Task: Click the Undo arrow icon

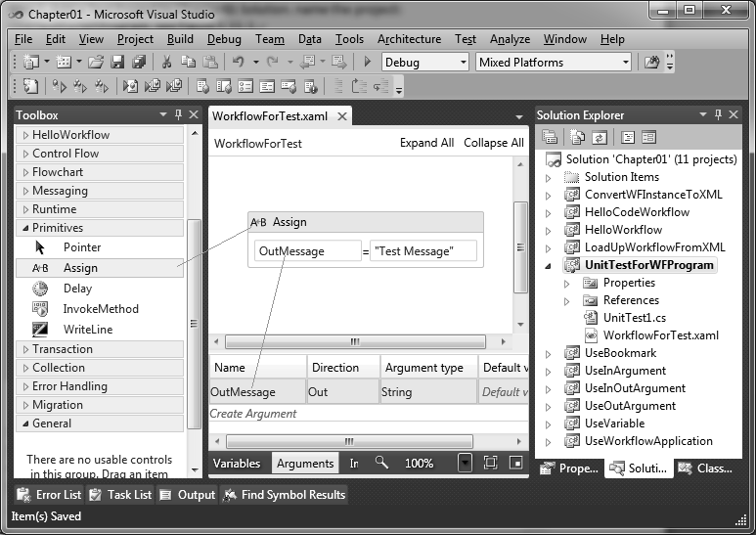Action: [239, 62]
